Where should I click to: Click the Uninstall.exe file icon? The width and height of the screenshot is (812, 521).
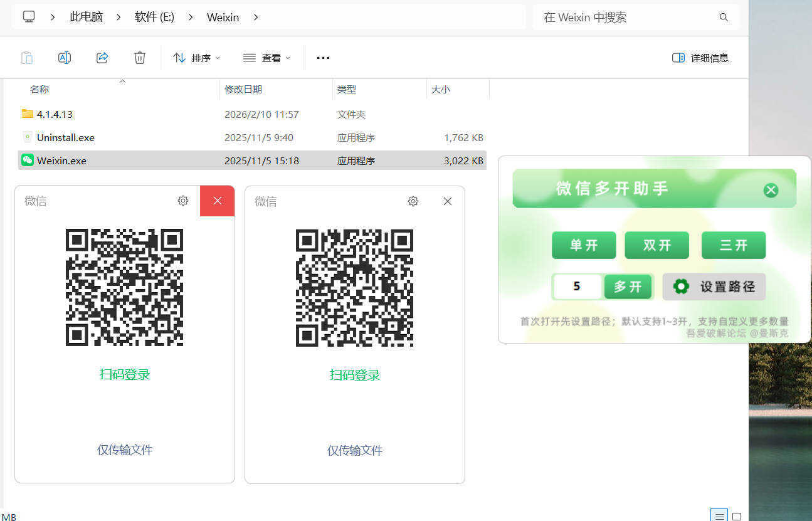click(27, 137)
